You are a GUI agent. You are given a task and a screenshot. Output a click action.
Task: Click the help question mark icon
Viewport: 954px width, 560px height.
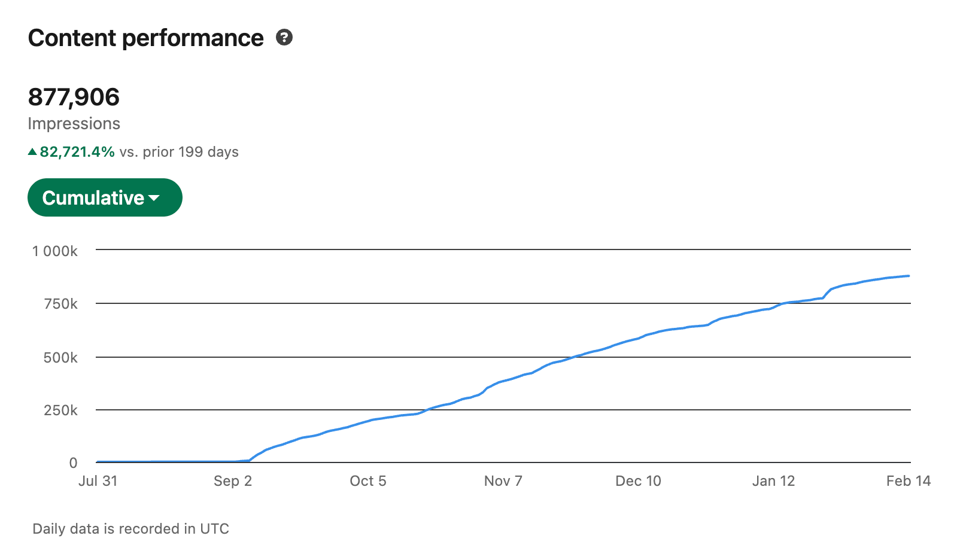point(284,38)
